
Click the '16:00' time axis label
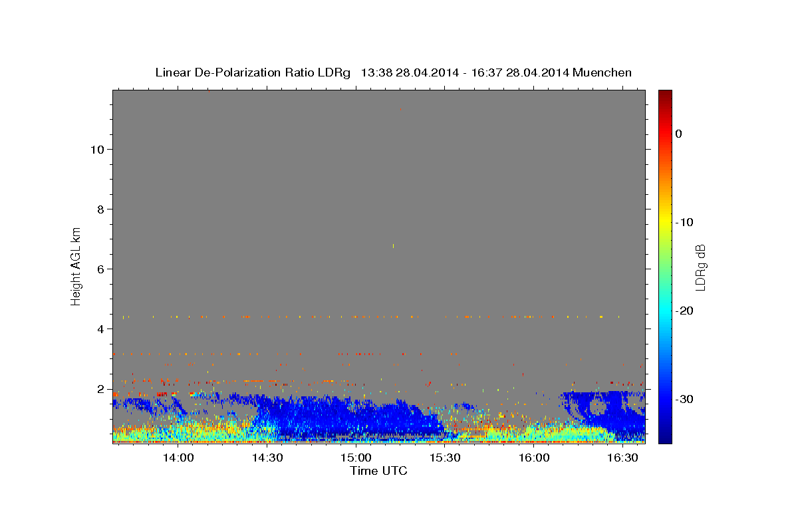click(x=533, y=458)
